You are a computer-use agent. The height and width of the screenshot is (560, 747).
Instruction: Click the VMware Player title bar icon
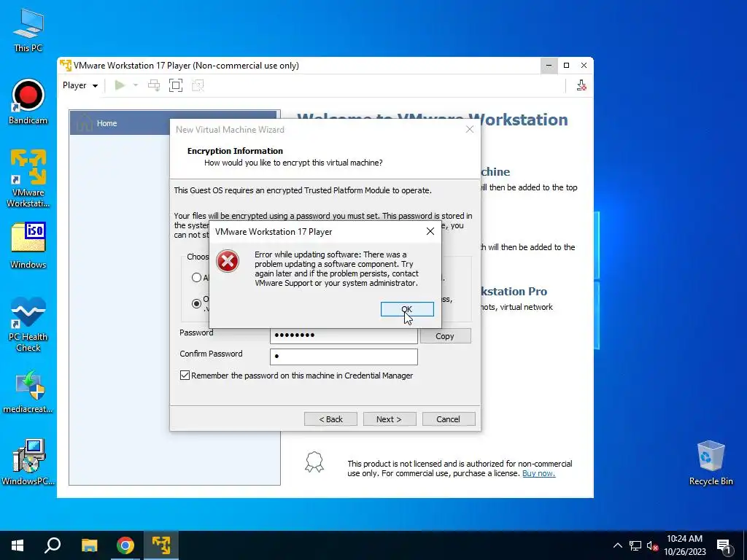(66, 65)
